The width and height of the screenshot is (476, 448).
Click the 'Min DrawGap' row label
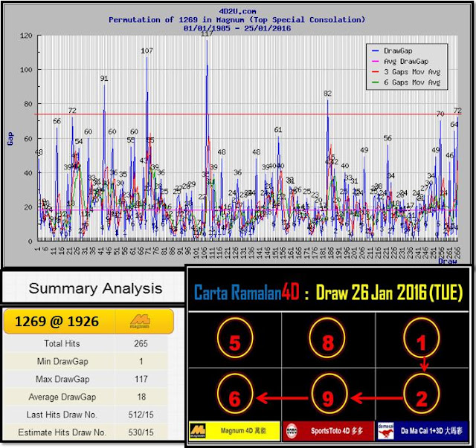pyautogui.click(x=62, y=362)
